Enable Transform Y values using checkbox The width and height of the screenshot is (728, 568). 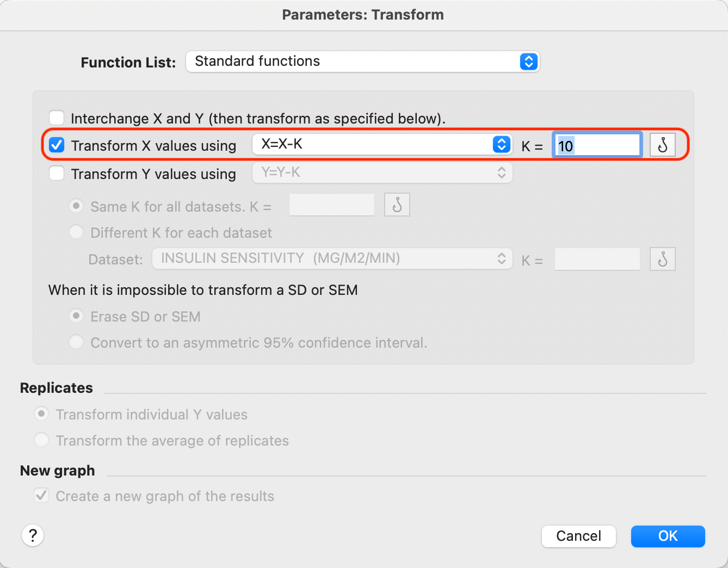57,174
